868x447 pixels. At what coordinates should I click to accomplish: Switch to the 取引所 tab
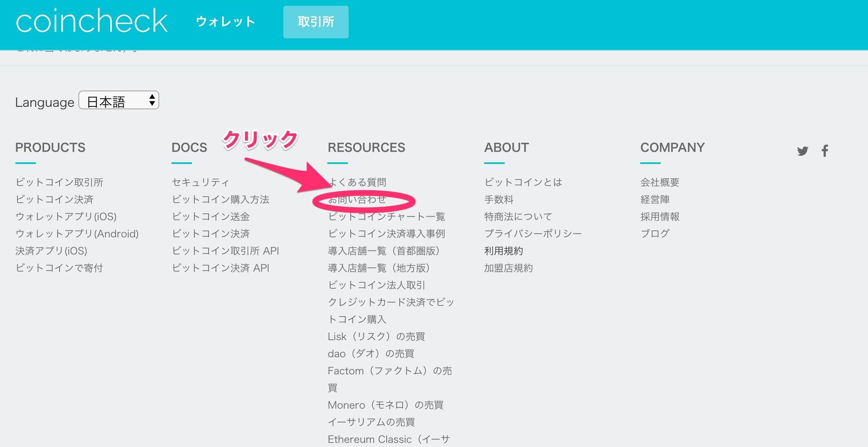[316, 22]
